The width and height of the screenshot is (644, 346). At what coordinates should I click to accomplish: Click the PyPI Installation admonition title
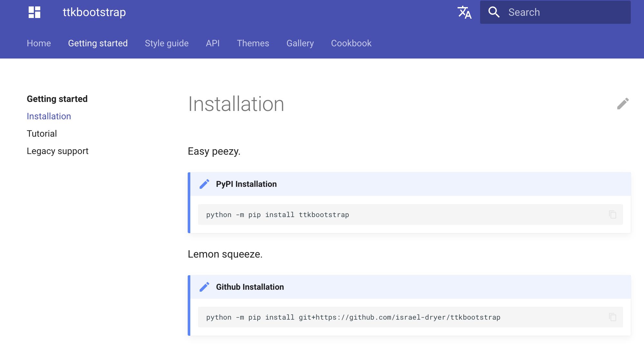(x=246, y=184)
